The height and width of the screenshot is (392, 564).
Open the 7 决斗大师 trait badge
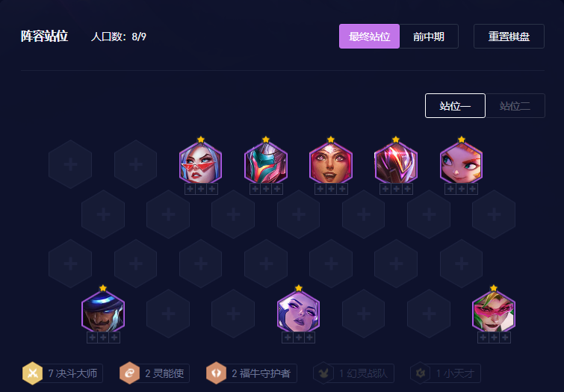pos(63,373)
